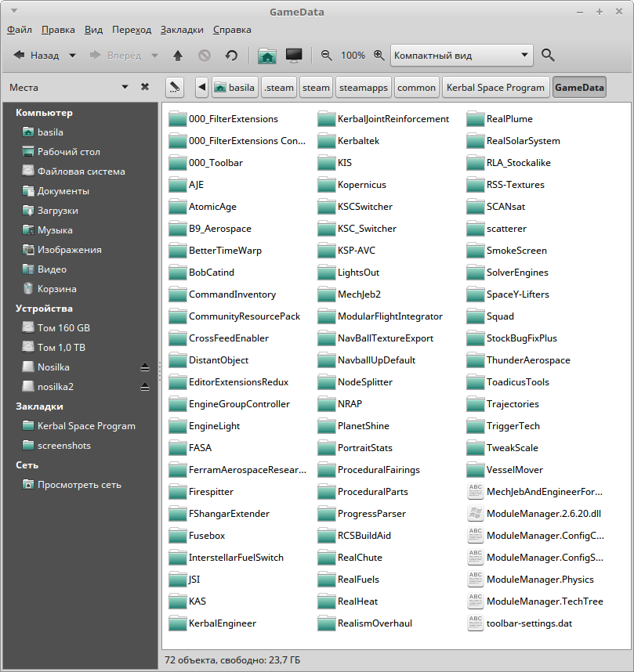Viewport: 634px width, 672px height.
Task: Select the RealSolarSystem folder name
Action: (524, 141)
